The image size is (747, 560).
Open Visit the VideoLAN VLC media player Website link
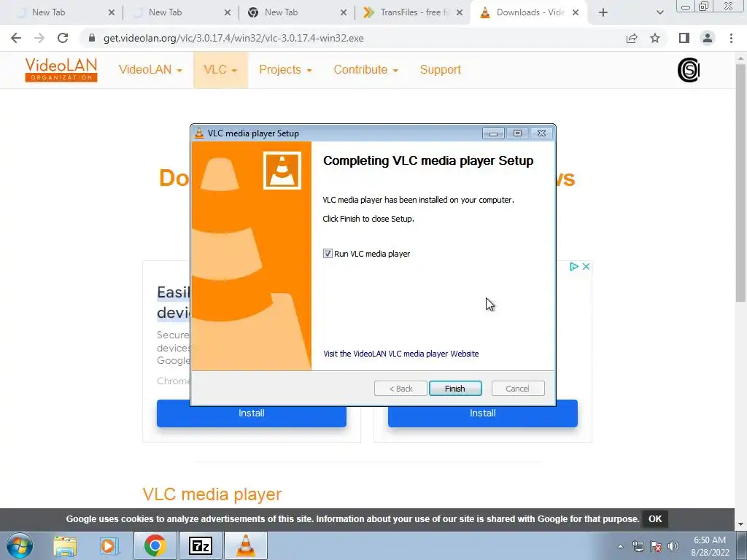400,354
